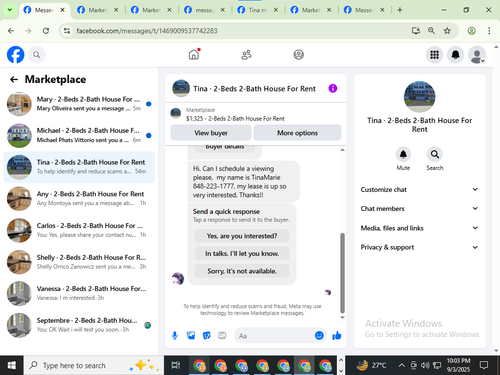Go to the Home feed icon
This screenshot has width=500, height=375.
point(194,54)
